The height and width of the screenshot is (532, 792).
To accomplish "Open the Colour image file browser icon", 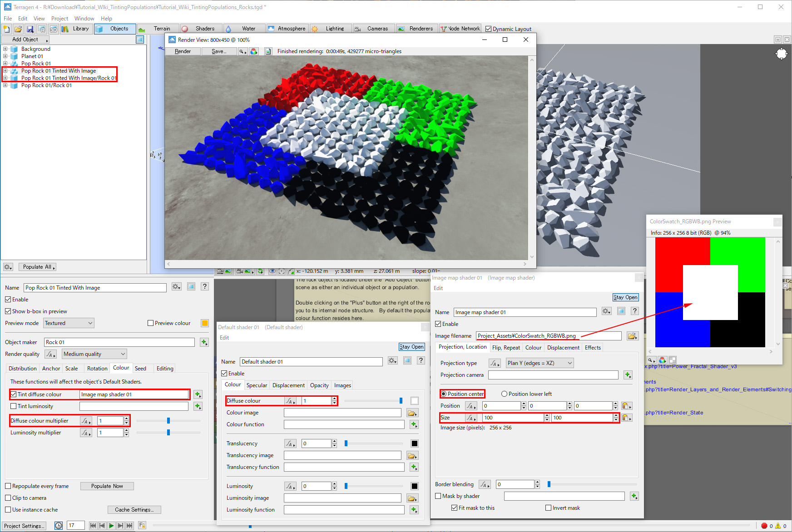I will tap(412, 413).
